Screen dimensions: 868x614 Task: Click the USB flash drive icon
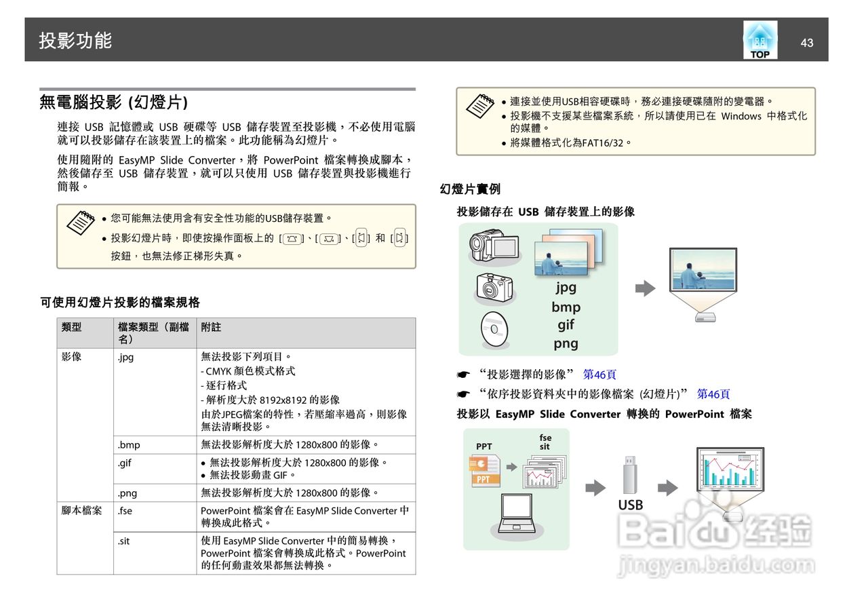click(631, 475)
